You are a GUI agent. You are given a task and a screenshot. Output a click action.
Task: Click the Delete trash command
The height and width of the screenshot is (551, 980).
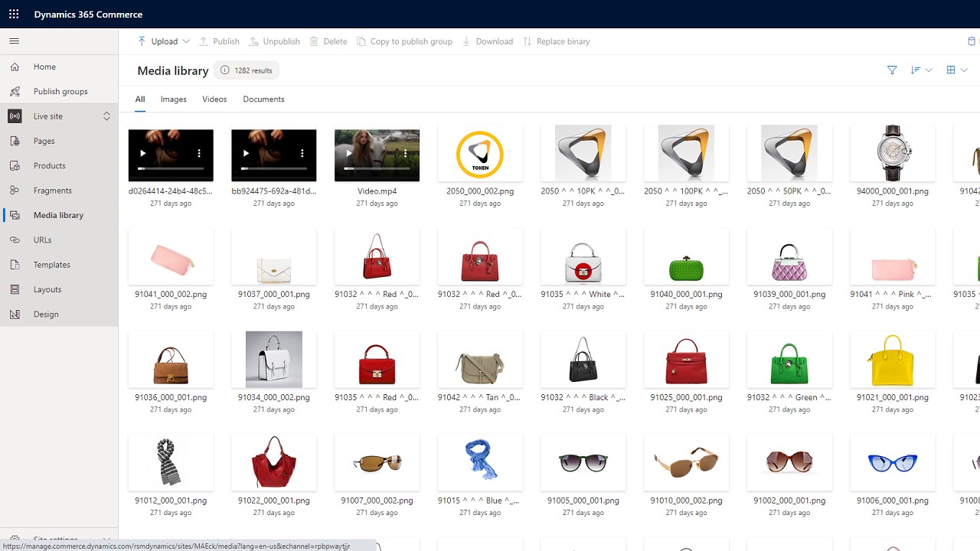tap(328, 41)
